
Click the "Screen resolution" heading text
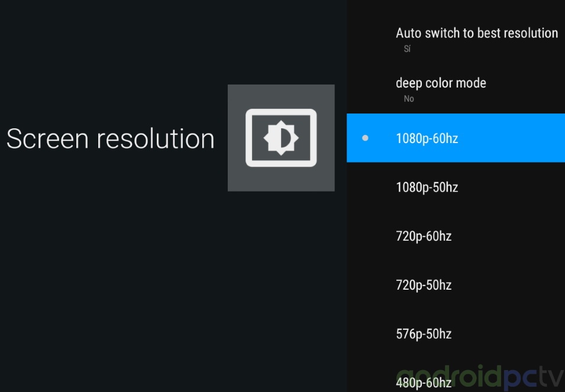tap(111, 138)
